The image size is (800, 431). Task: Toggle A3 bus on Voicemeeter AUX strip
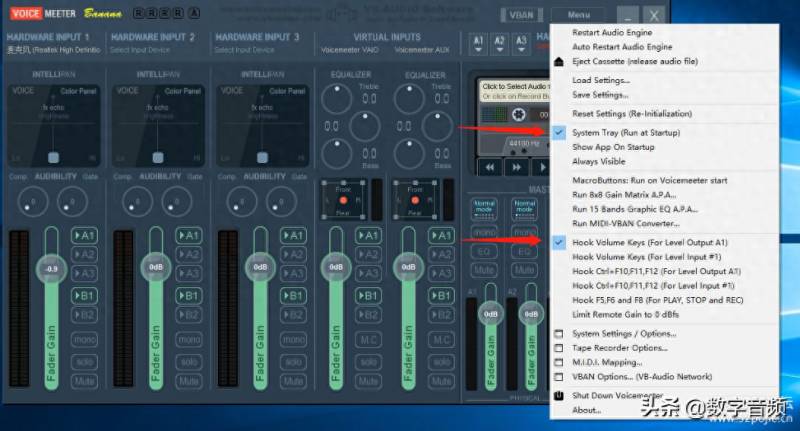[441, 274]
